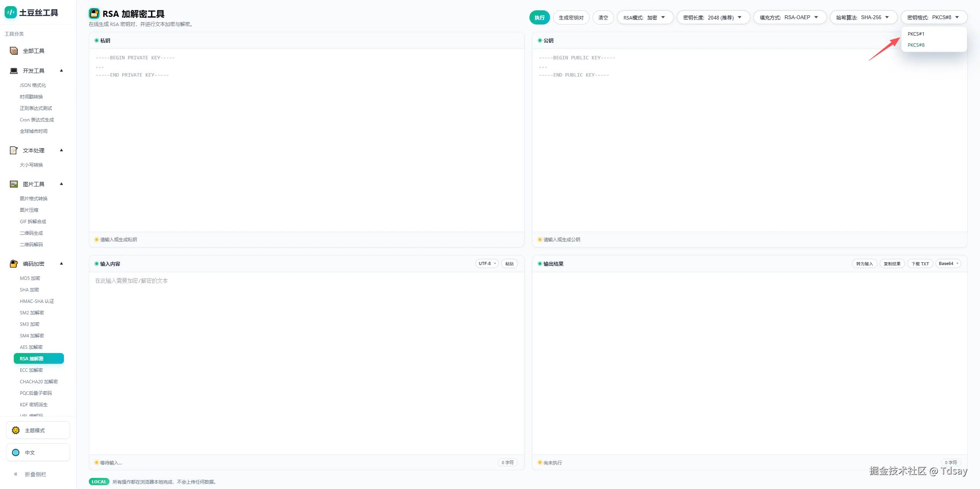Click the 图片工具 picture icon
Image resolution: width=980 pixels, height=489 pixels.
14,184
